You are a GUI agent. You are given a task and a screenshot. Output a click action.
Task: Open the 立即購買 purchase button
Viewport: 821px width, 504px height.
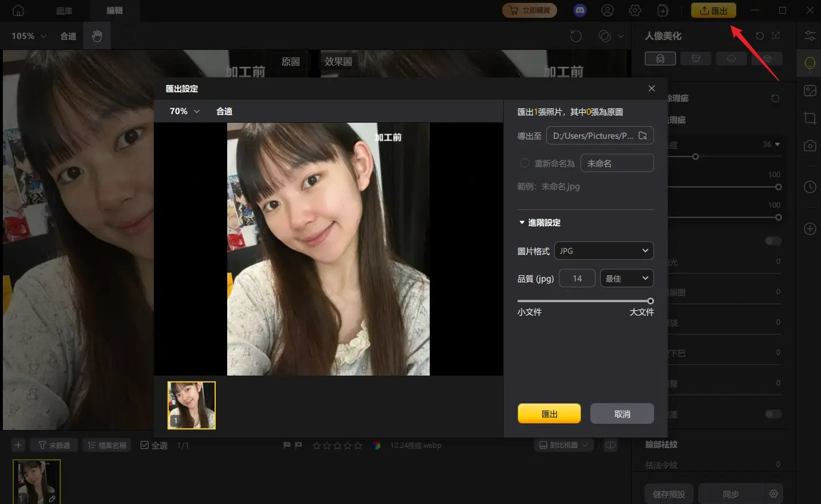coord(529,10)
